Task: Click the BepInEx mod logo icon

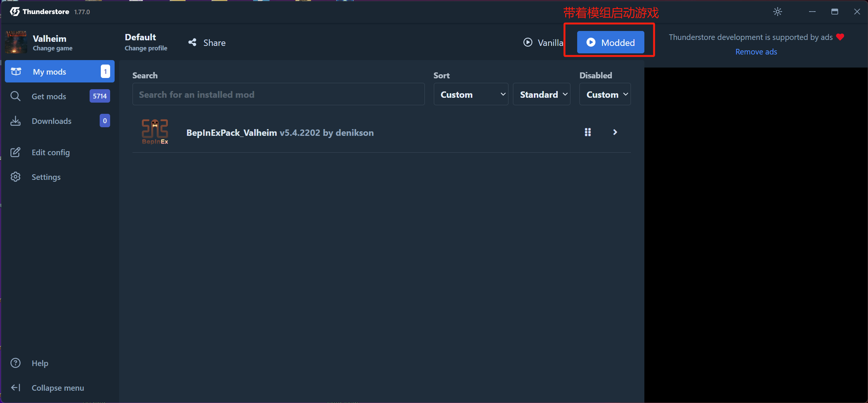Action: click(x=155, y=132)
